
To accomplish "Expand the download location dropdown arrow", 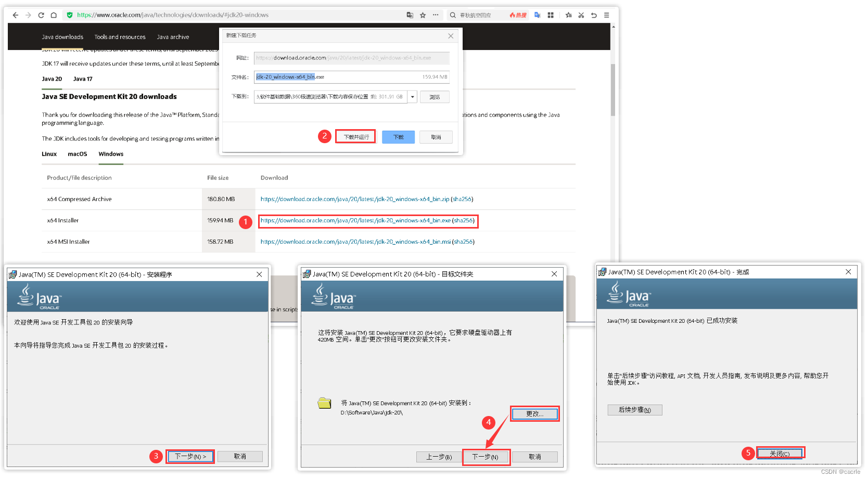I will point(412,97).
